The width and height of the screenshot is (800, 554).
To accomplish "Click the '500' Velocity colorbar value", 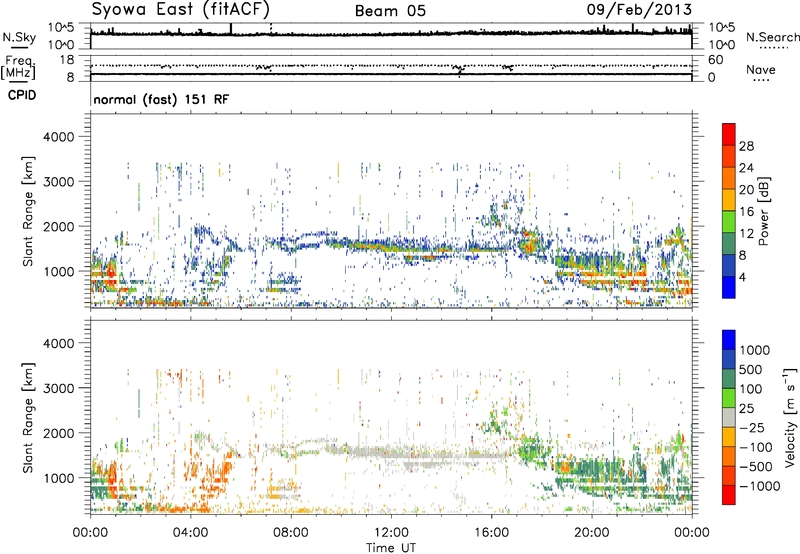I will point(751,370).
